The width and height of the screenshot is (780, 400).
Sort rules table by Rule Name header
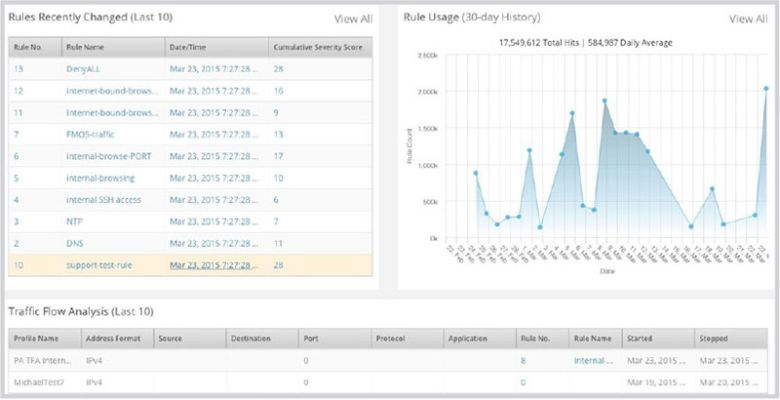pyautogui.click(x=87, y=47)
